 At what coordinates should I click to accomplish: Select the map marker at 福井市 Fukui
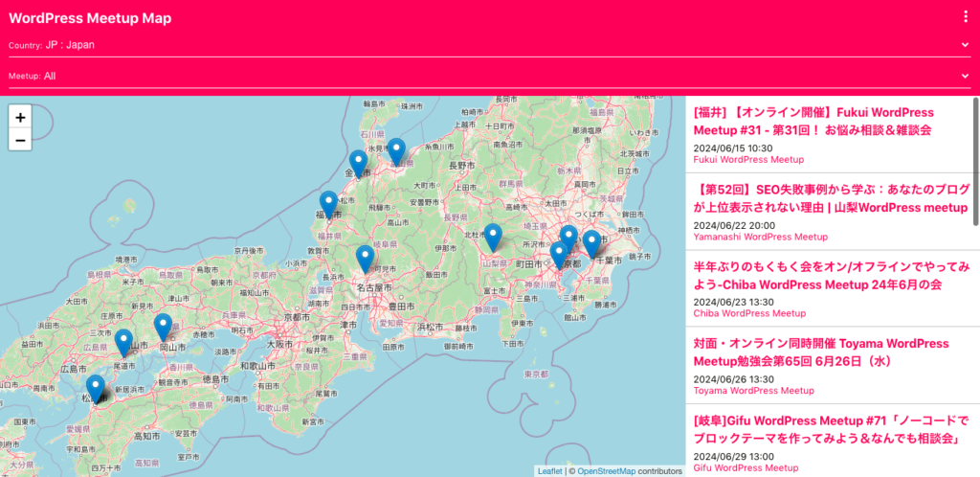328,204
